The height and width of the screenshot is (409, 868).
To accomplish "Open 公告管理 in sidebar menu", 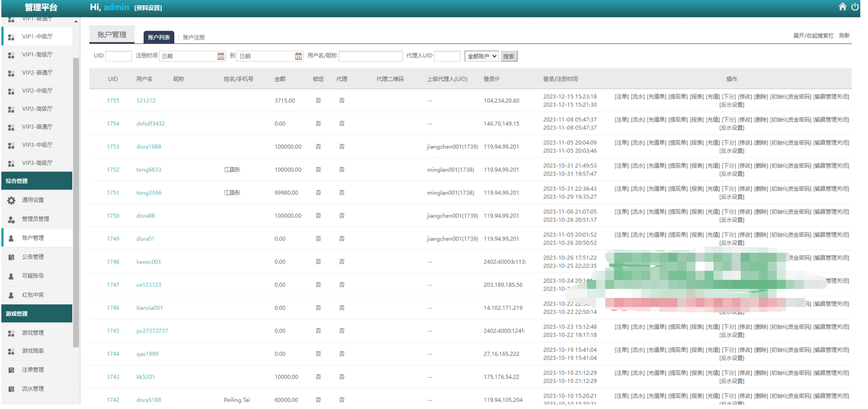I will tap(33, 257).
